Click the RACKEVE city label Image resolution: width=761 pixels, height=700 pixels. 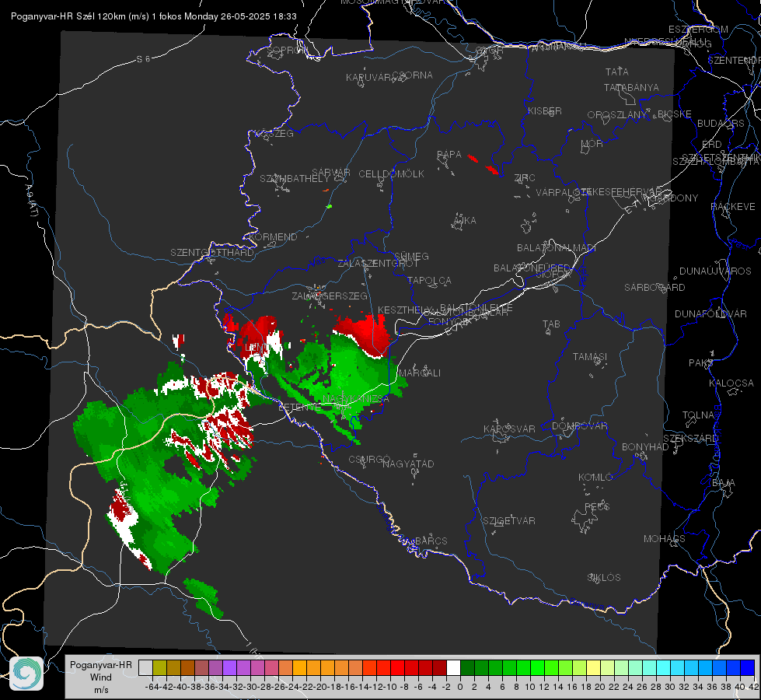pyautogui.click(x=733, y=207)
